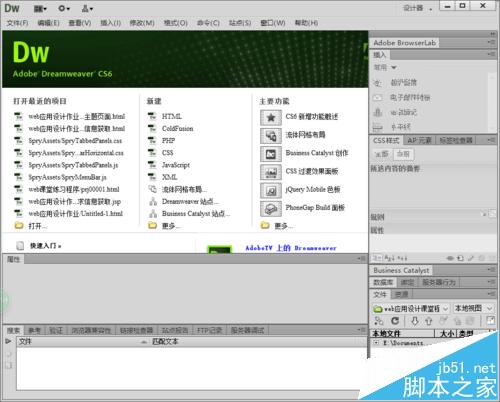
Task: Click the ColdFusion new document icon
Action: pos(152,128)
